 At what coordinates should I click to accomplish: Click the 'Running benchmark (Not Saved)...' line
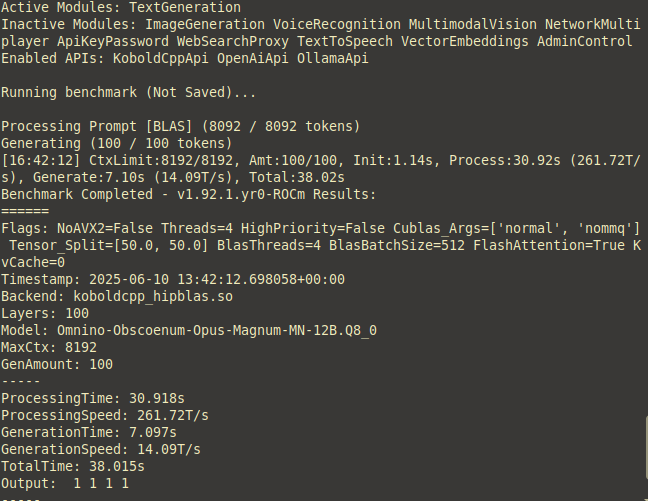pyautogui.click(x=129, y=92)
